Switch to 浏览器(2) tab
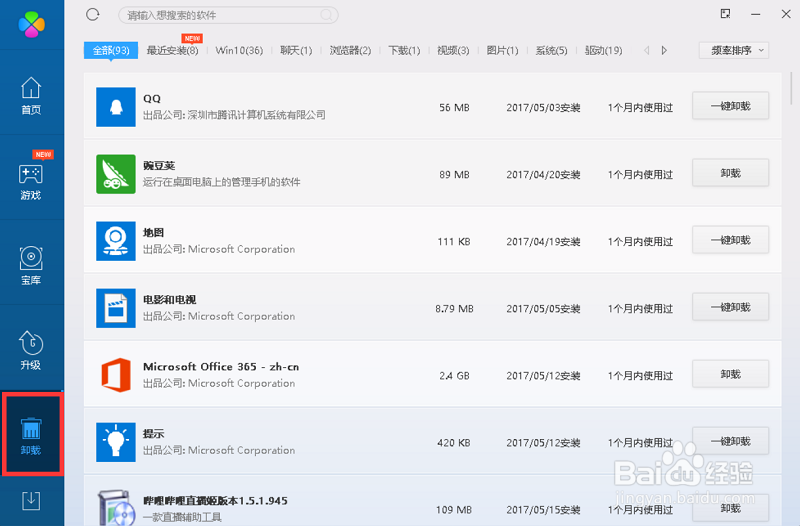 point(350,50)
